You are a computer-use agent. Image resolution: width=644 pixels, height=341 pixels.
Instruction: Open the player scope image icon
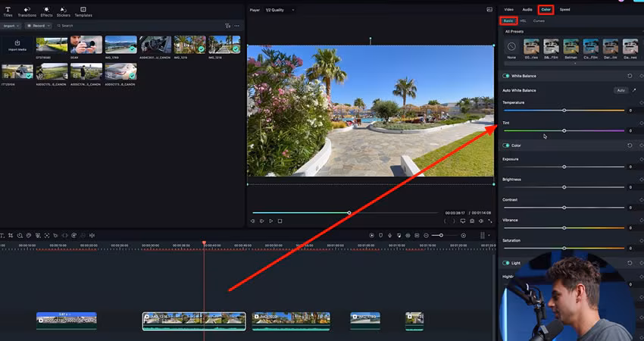click(489, 9)
